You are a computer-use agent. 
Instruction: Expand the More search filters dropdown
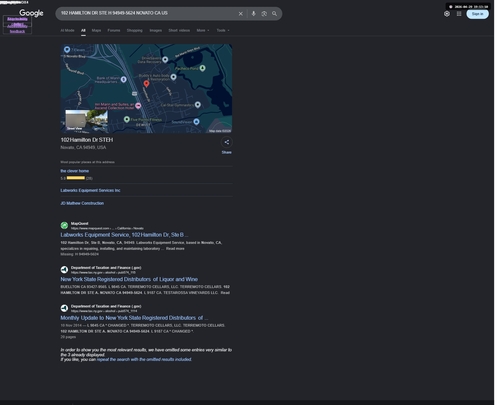coord(203,30)
